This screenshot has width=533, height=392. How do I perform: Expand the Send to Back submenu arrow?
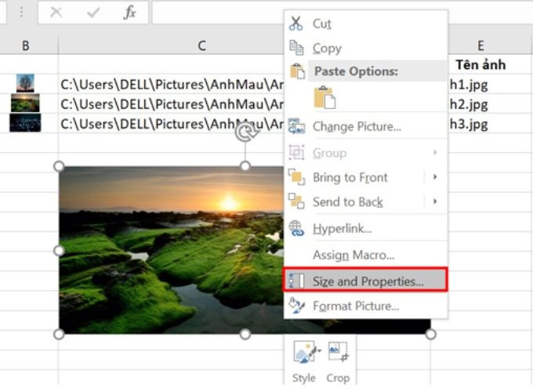tap(435, 201)
